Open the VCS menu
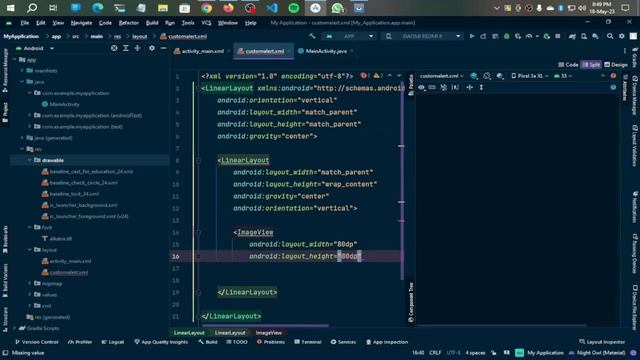 pyautogui.click(x=206, y=23)
